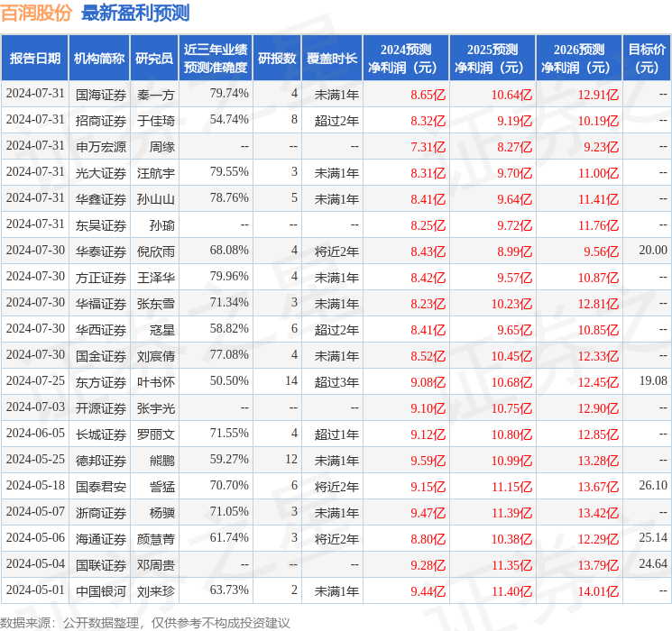This screenshot has height=631, width=672.
Task: Click the 研究员 column header
Action: pos(154,59)
